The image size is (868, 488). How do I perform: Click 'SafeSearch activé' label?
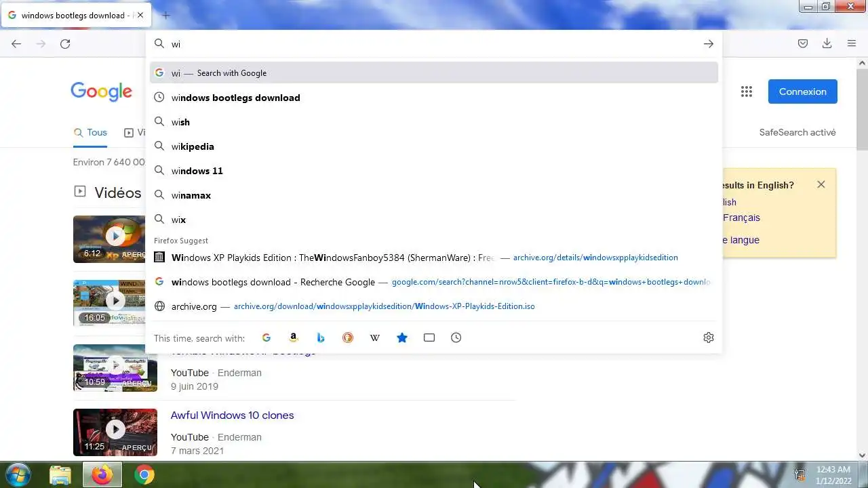pos(797,133)
